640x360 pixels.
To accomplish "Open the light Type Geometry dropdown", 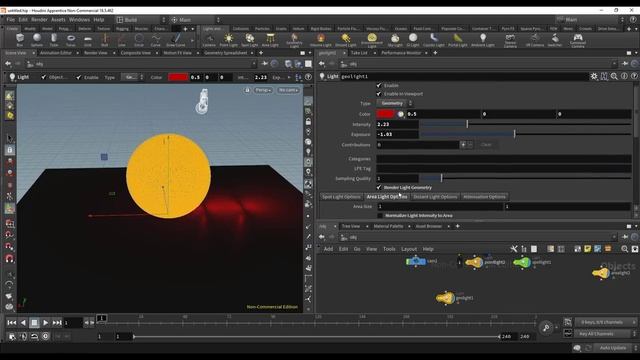I will [x=394, y=103].
